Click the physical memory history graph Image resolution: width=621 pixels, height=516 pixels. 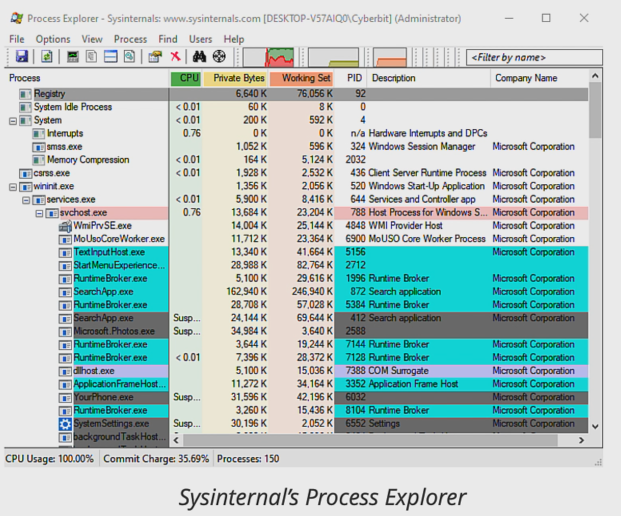[x=390, y=57]
